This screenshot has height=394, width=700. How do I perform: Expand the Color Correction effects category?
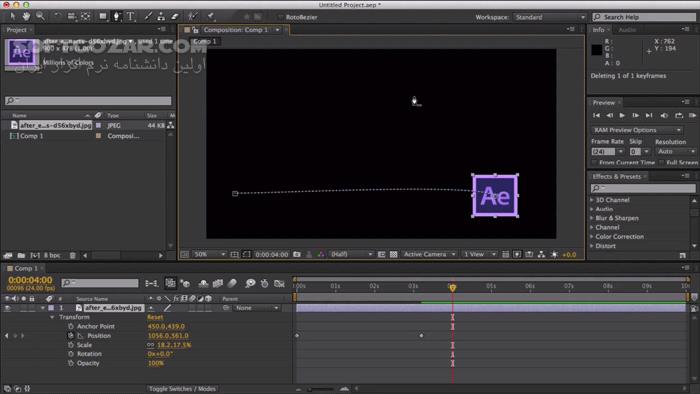tap(592, 236)
